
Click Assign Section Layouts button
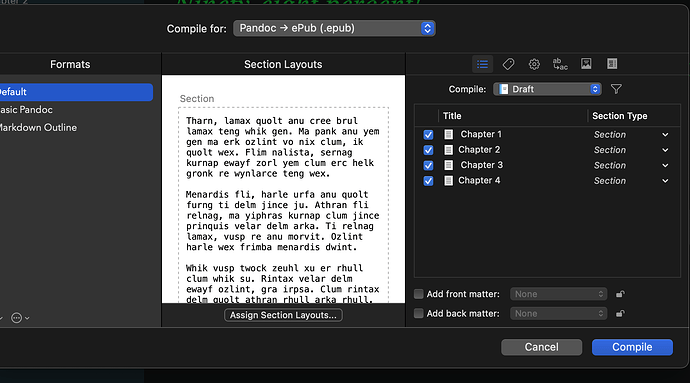(x=283, y=315)
